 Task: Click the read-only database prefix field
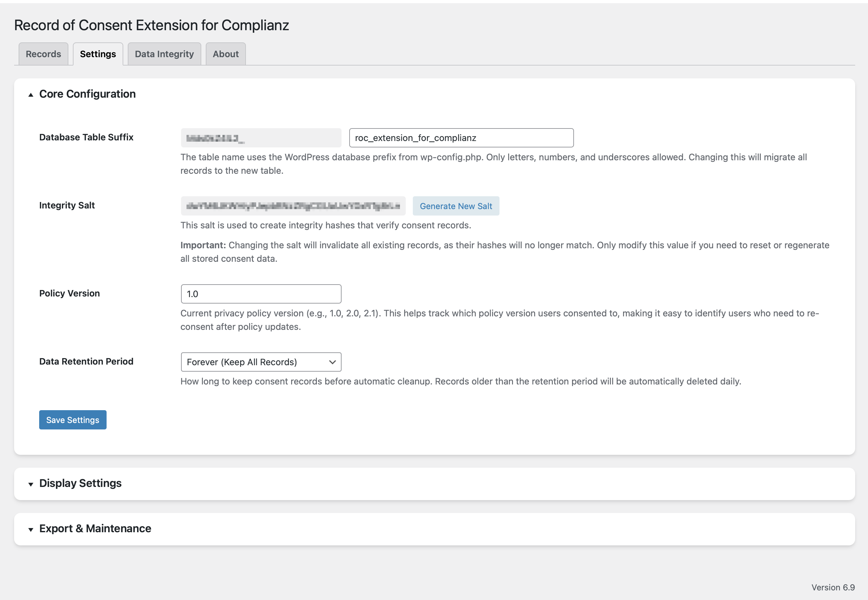click(261, 138)
